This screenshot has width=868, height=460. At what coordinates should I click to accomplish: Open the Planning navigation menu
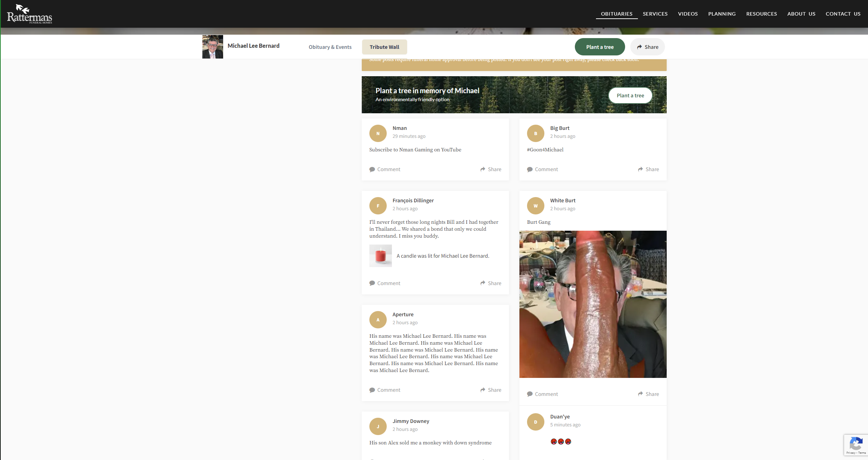722,14
